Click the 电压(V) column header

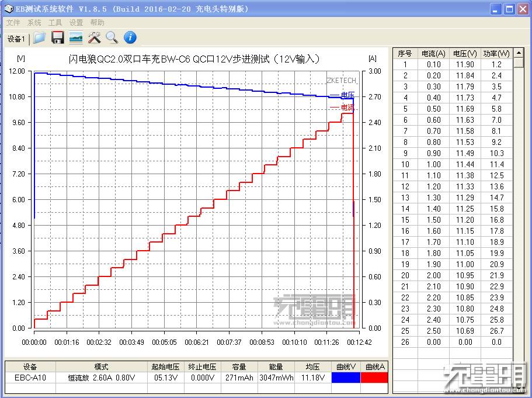465,53
